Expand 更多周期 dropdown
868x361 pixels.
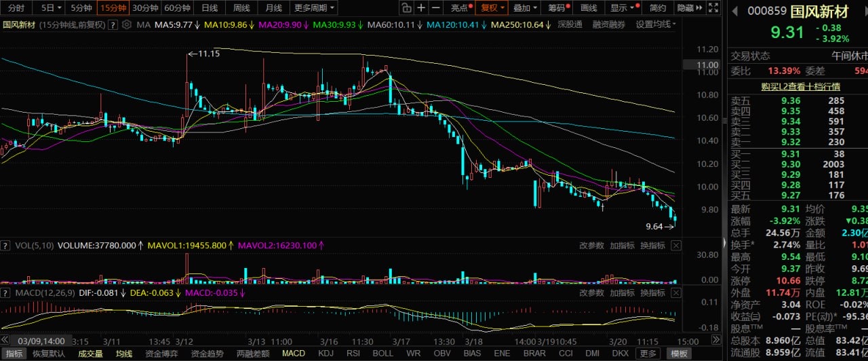coord(315,8)
